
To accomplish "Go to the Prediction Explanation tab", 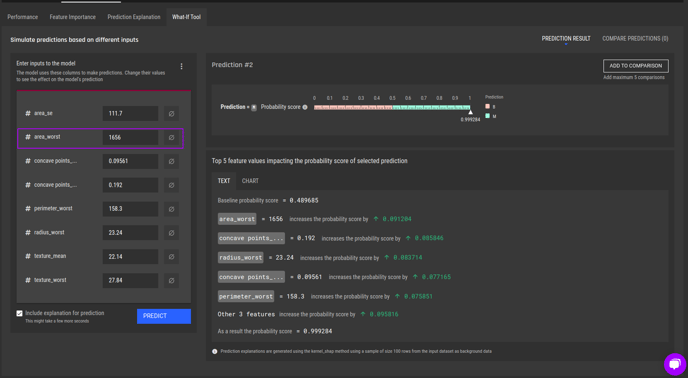I will pos(134,17).
